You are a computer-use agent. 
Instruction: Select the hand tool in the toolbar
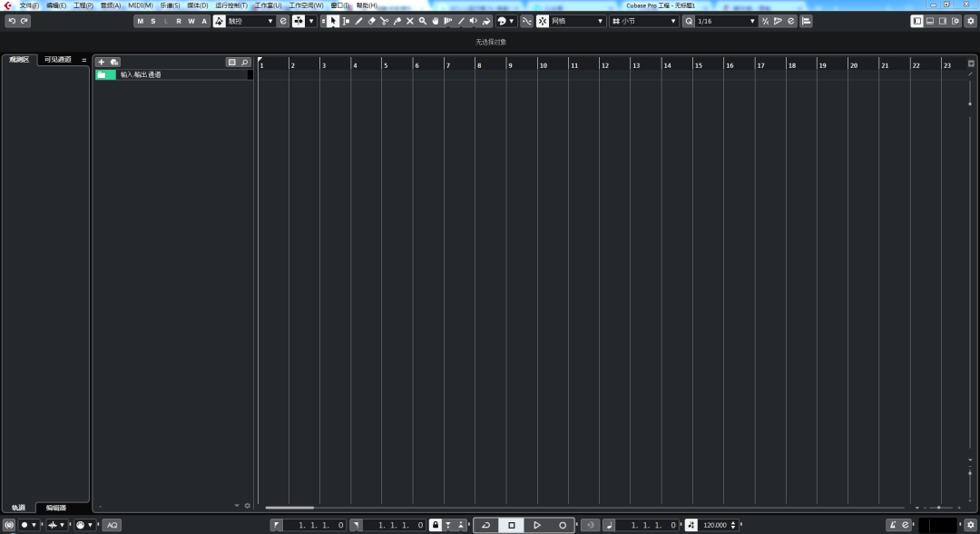coord(436,21)
